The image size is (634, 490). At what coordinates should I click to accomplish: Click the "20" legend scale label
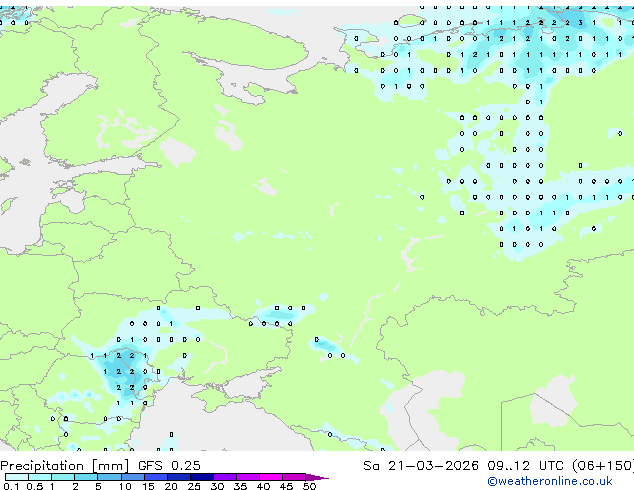tap(171, 486)
